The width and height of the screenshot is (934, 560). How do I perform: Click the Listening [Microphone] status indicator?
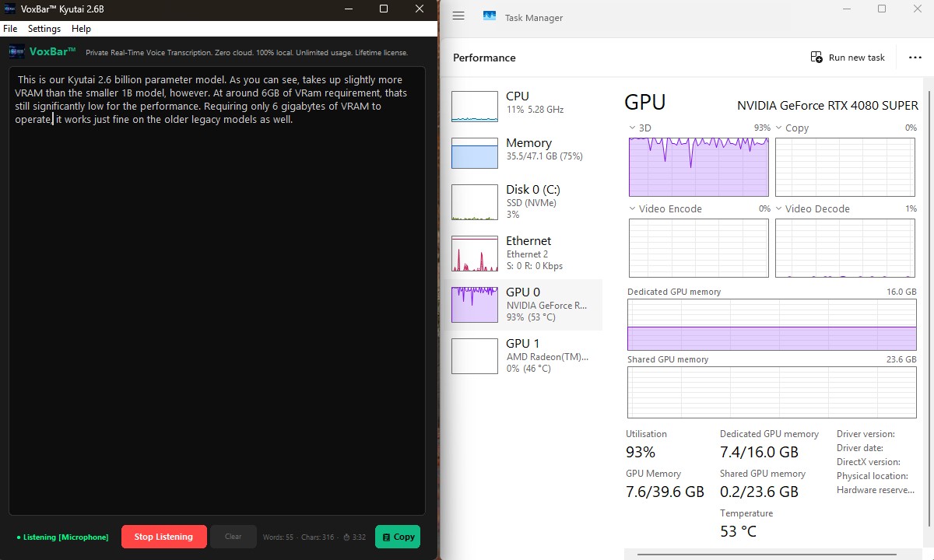pyautogui.click(x=61, y=537)
